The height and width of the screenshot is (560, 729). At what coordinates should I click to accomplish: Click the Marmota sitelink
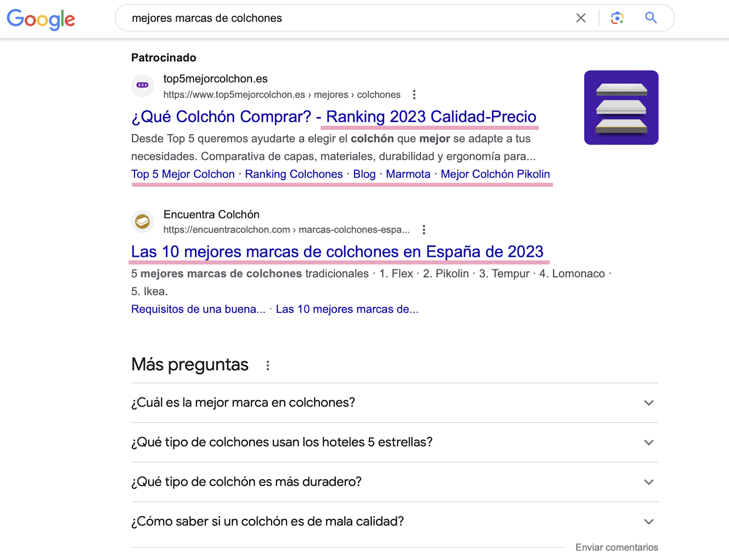click(408, 174)
